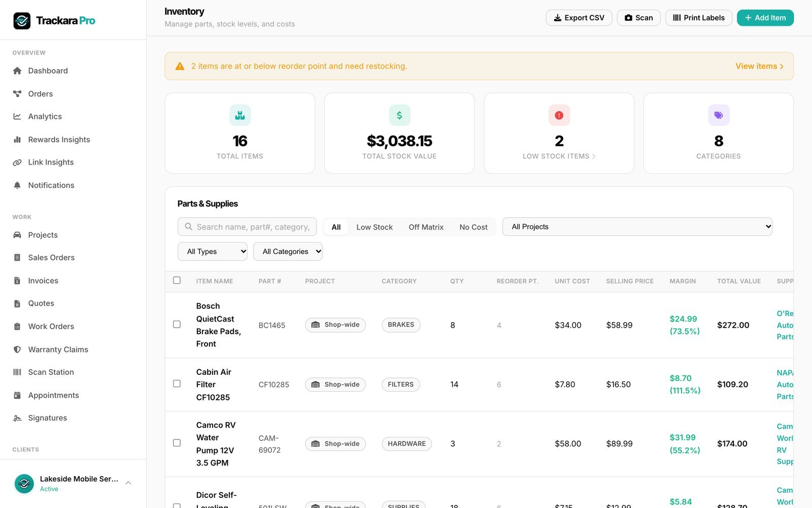Open the All Projects dropdown
Viewport: 812px width, 508px height.
[637, 227]
